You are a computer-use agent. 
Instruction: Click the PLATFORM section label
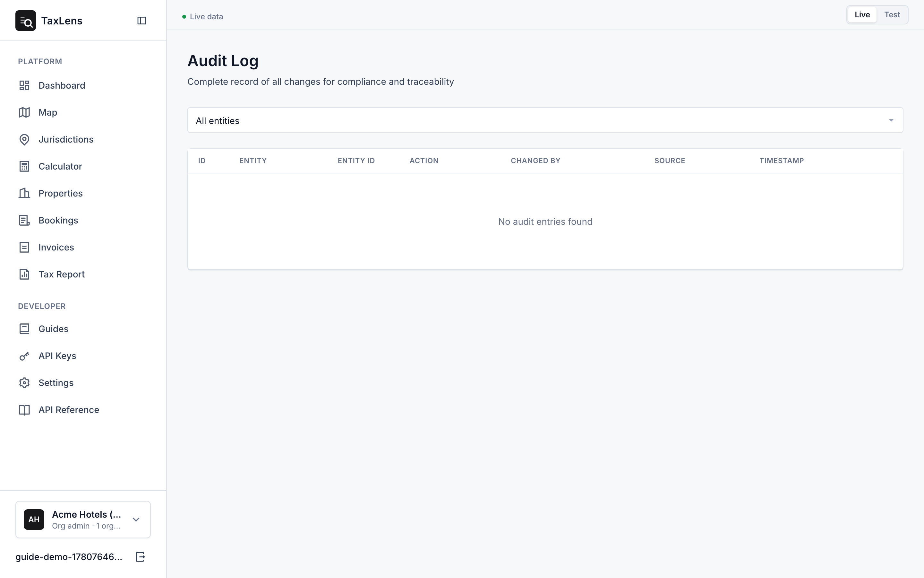click(40, 62)
